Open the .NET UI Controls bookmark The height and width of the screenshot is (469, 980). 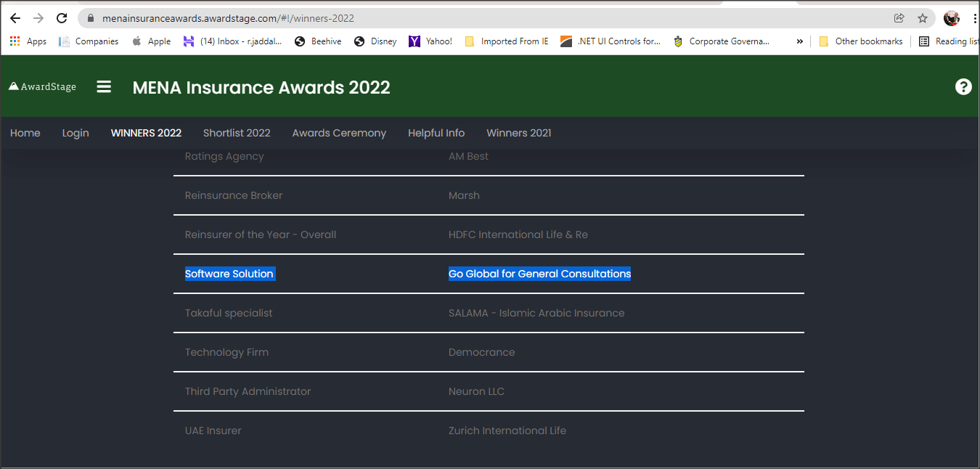click(x=611, y=41)
